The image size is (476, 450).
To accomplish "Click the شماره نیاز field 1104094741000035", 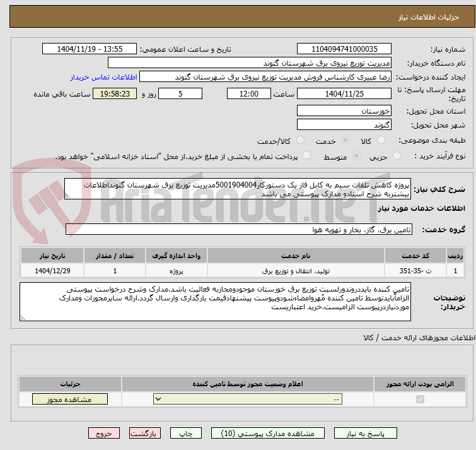I will pyautogui.click(x=344, y=49).
